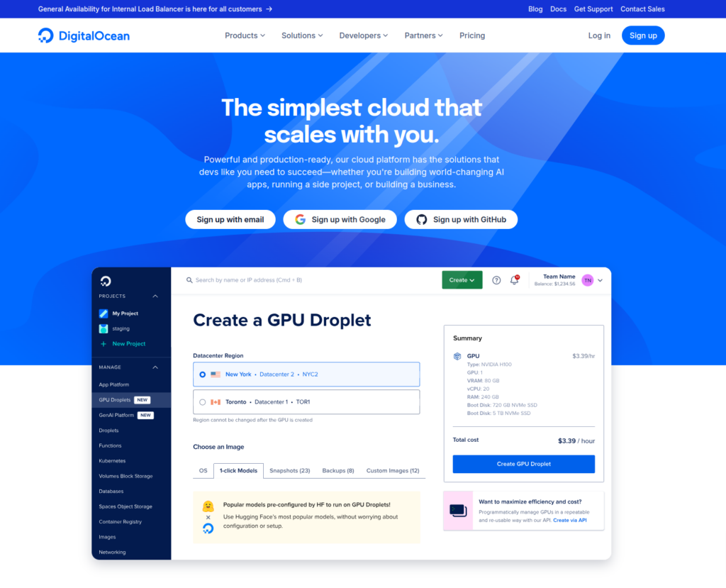This screenshot has width=726, height=588.
Task: Open Functions in sidebar
Action: click(x=110, y=446)
